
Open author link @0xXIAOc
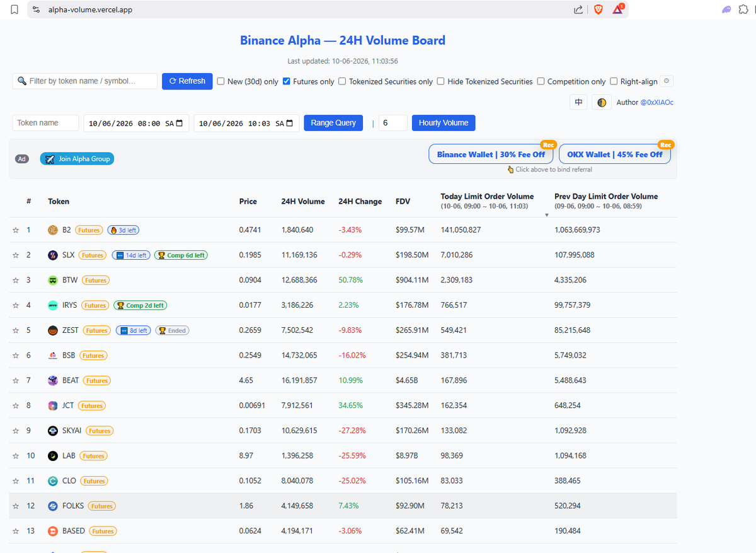657,102
